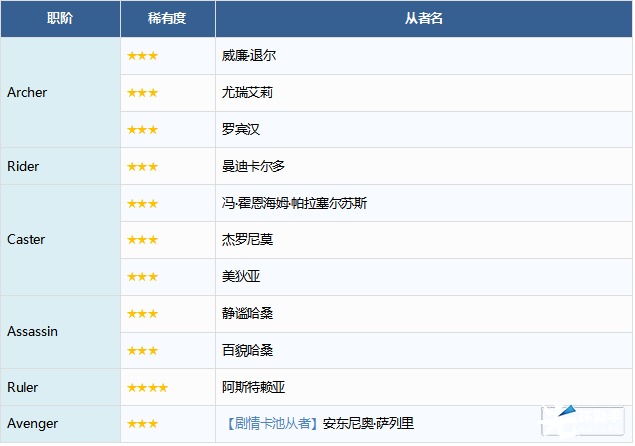Select the servant name 安东尼奥·萨列里
635x446 pixels.
point(368,424)
